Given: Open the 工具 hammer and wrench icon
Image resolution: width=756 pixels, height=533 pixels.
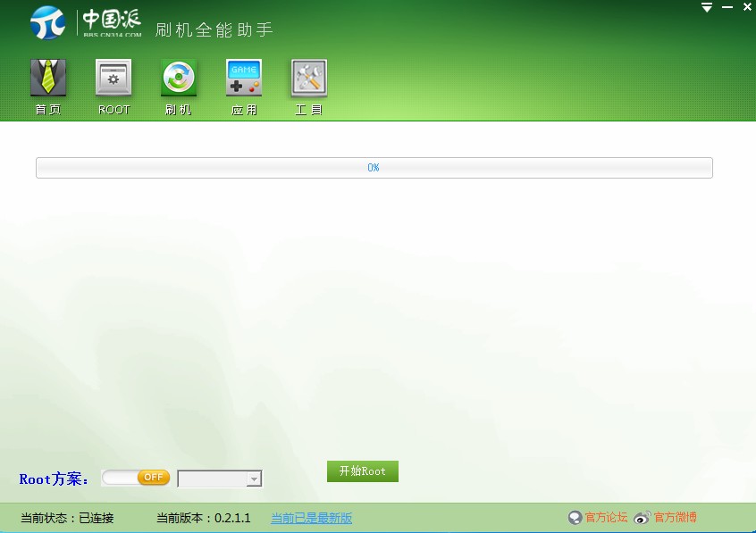Looking at the screenshot, I should pyautogui.click(x=309, y=78).
